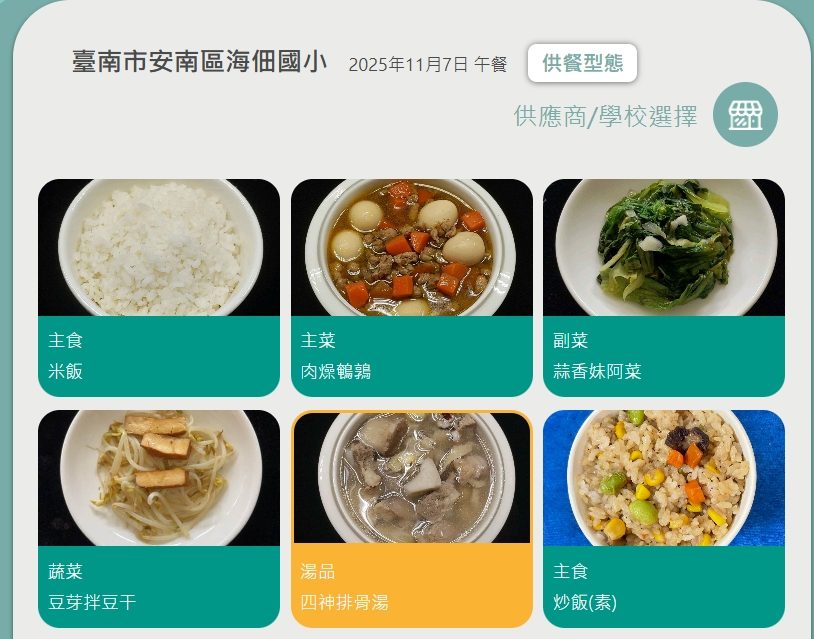This screenshot has width=814, height=639.
Task: Click the 蔬菜 category label
Action: tap(65, 571)
